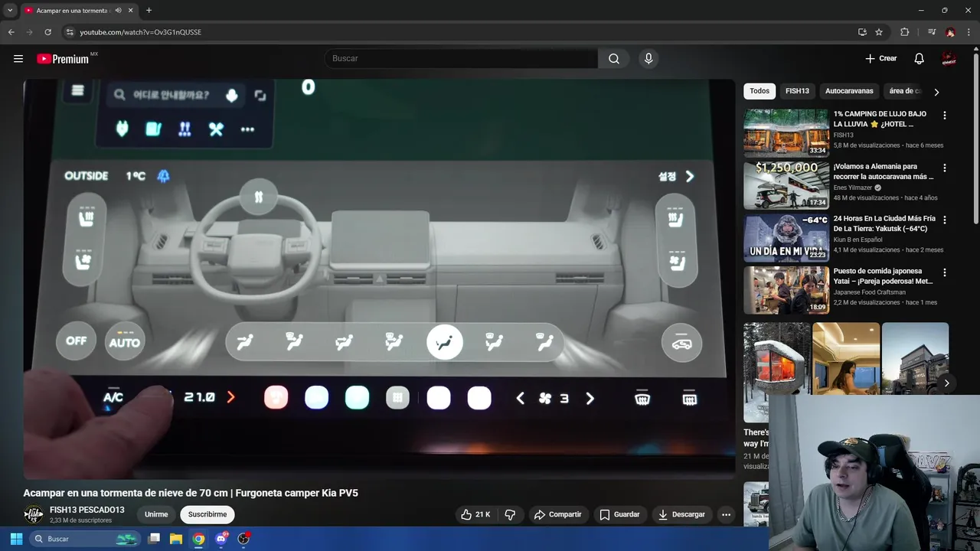Open OBS Studio from the taskbar
The height and width of the screenshot is (551, 980).
[244, 539]
